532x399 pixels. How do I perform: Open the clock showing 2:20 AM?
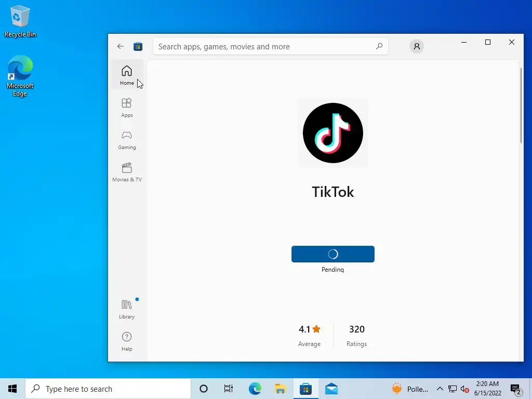pos(487,389)
